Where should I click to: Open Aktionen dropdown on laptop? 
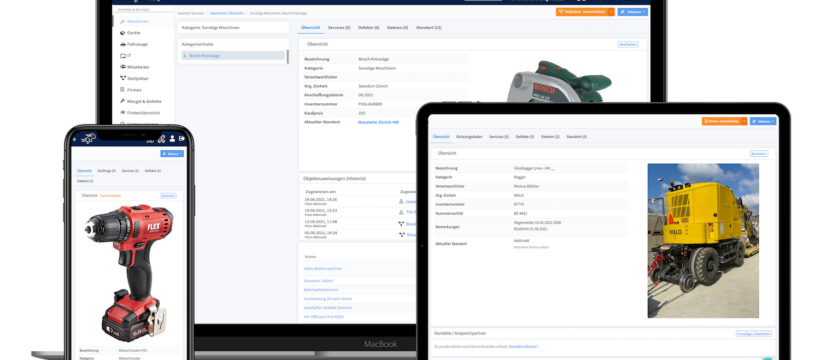point(632,12)
